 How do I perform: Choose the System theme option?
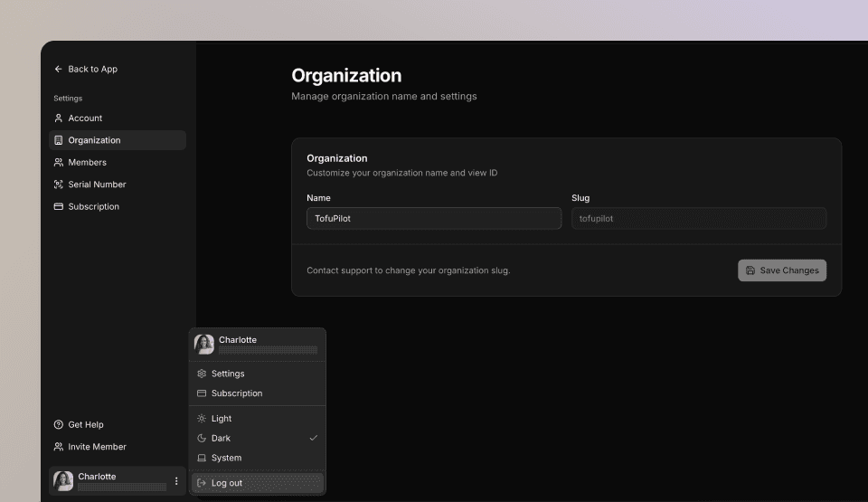click(x=226, y=459)
